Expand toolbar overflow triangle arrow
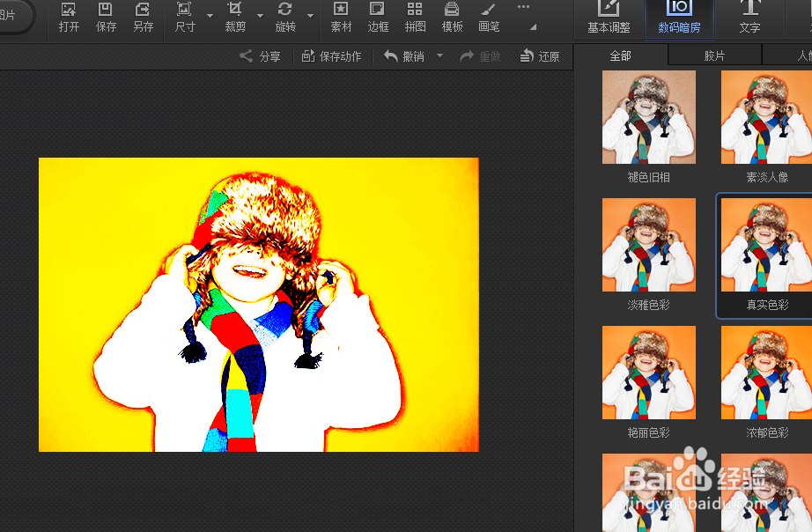The height and width of the screenshot is (532, 812). [x=534, y=27]
